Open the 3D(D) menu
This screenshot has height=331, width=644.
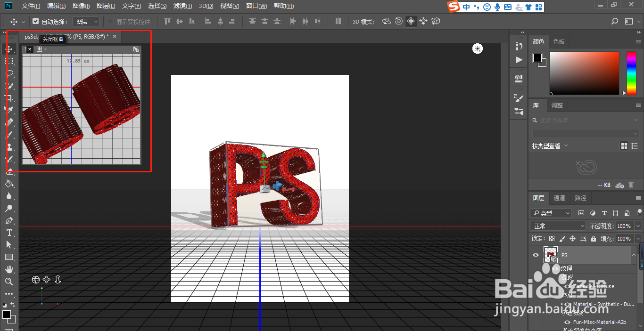pos(206,6)
